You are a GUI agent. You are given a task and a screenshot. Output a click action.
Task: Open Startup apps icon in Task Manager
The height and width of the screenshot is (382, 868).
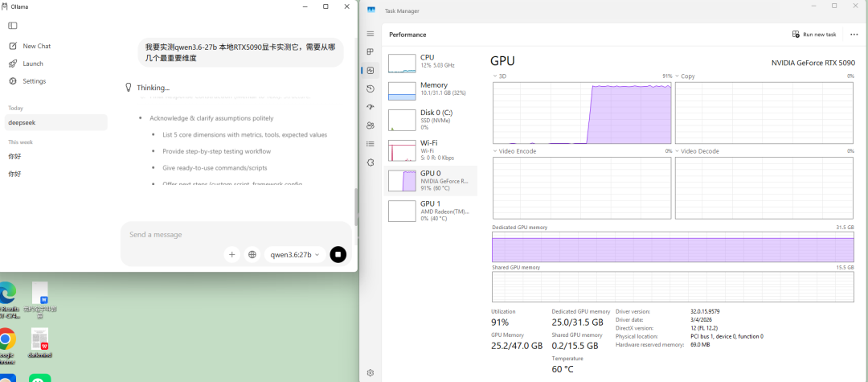tap(371, 107)
